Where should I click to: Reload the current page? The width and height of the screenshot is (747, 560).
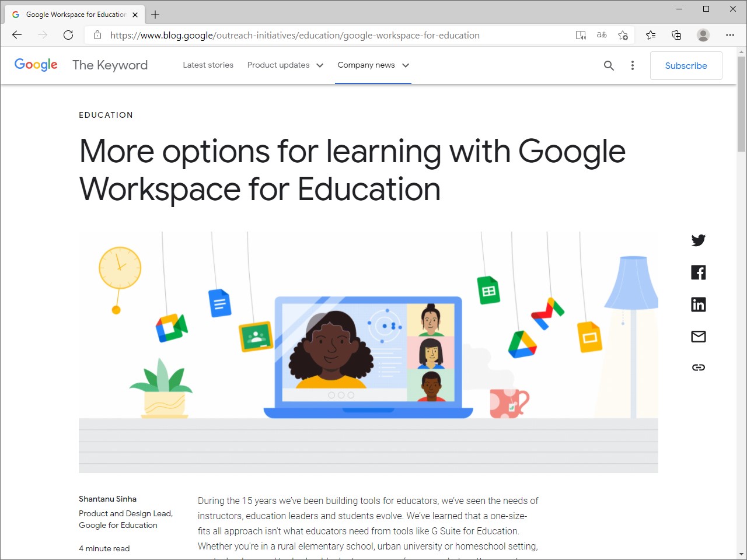68,35
